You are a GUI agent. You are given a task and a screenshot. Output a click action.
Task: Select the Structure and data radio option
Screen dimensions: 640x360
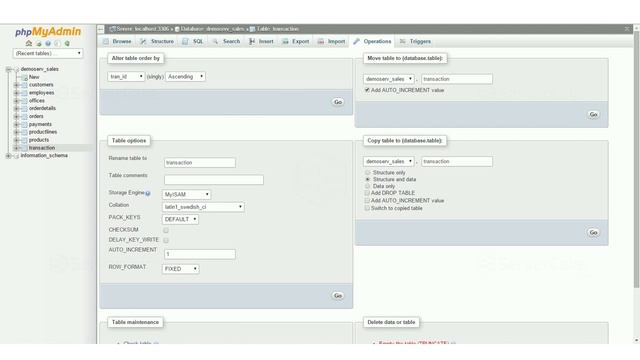coord(367,179)
